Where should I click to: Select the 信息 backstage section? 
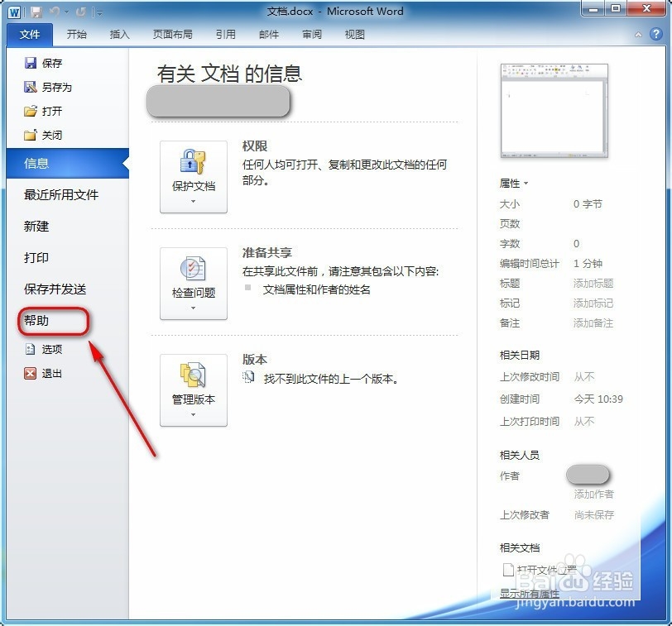(67, 163)
